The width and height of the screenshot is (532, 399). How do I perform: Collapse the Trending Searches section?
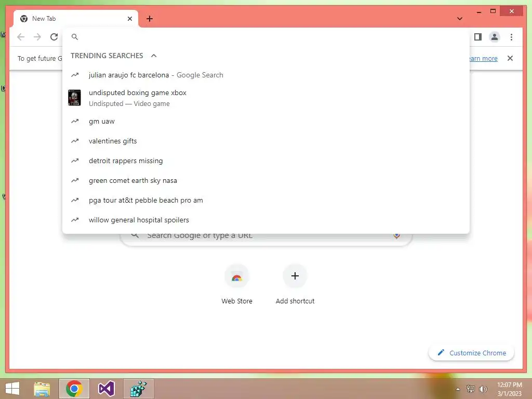point(154,56)
